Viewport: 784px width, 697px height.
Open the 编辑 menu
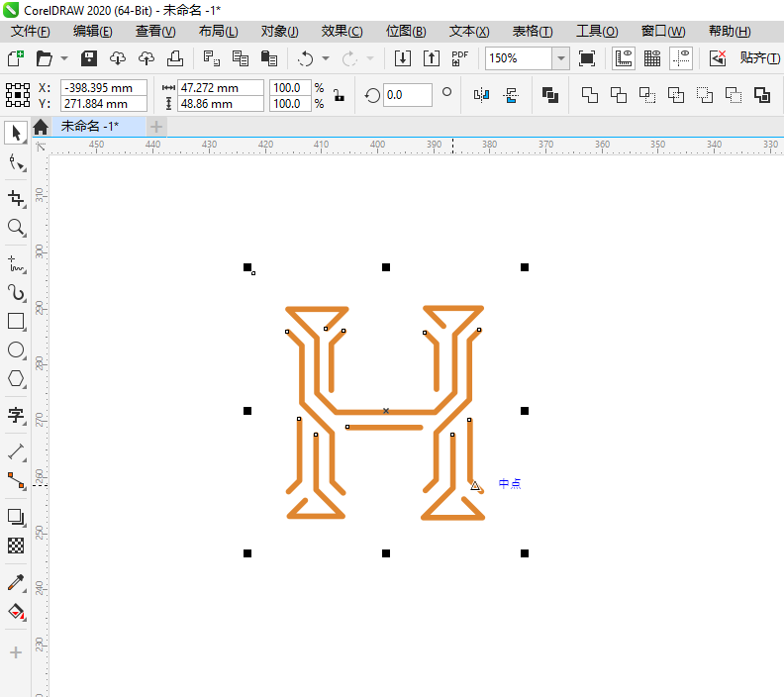(x=92, y=31)
